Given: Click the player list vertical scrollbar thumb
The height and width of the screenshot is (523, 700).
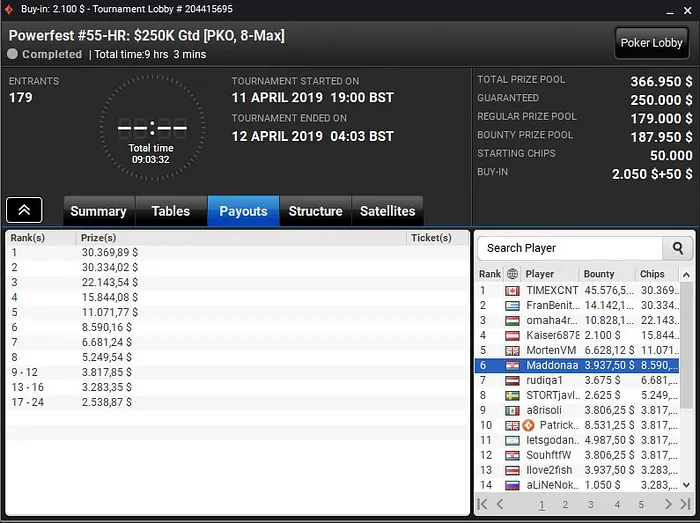Looking at the screenshot, I should 686,344.
